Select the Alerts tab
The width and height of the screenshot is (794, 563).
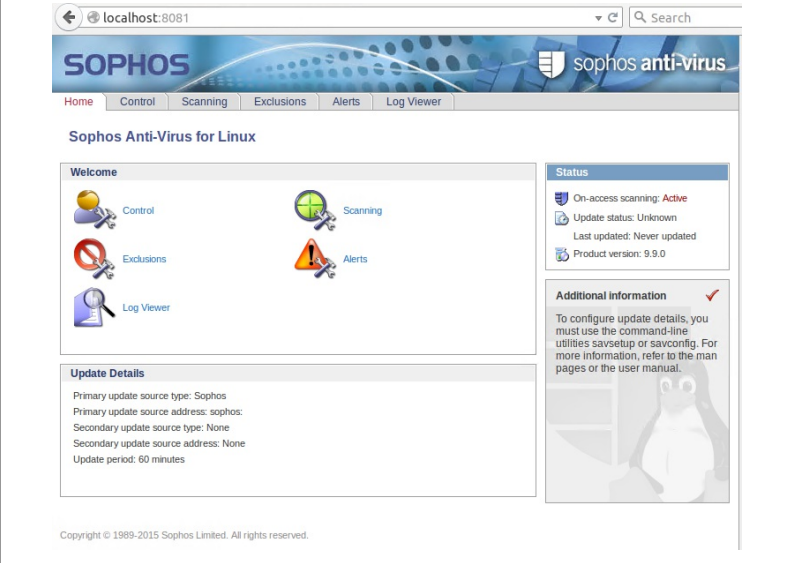[x=346, y=102]
